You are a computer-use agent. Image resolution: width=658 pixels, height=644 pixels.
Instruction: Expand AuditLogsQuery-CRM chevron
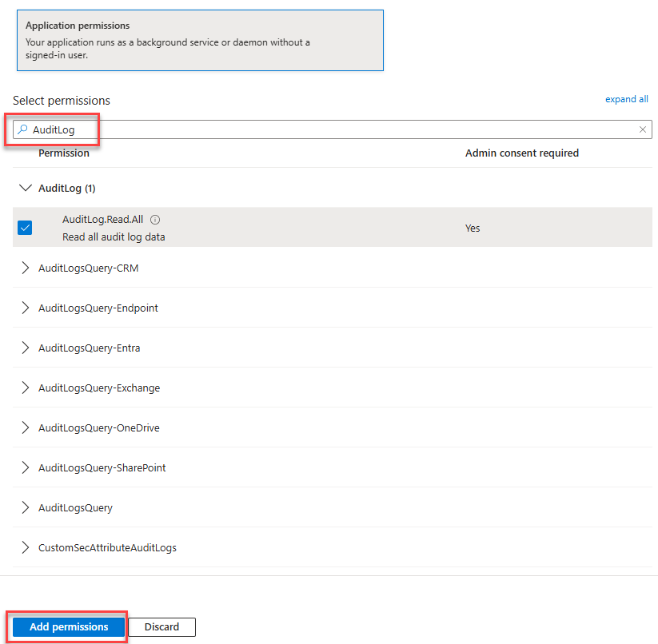pyautogui.click(x=25, y=268)
